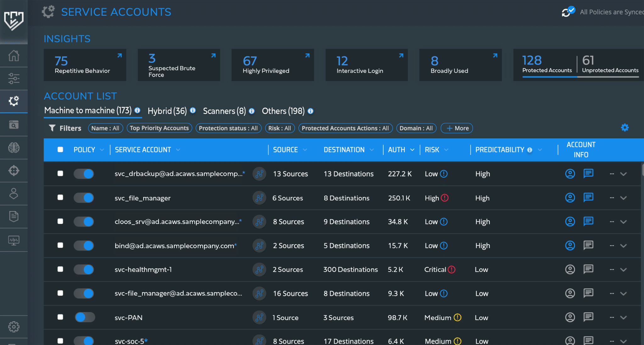Screen dimensions: 644x345
Task: Click Top Priority Accounts filter
Action: [x=159, y=128]
